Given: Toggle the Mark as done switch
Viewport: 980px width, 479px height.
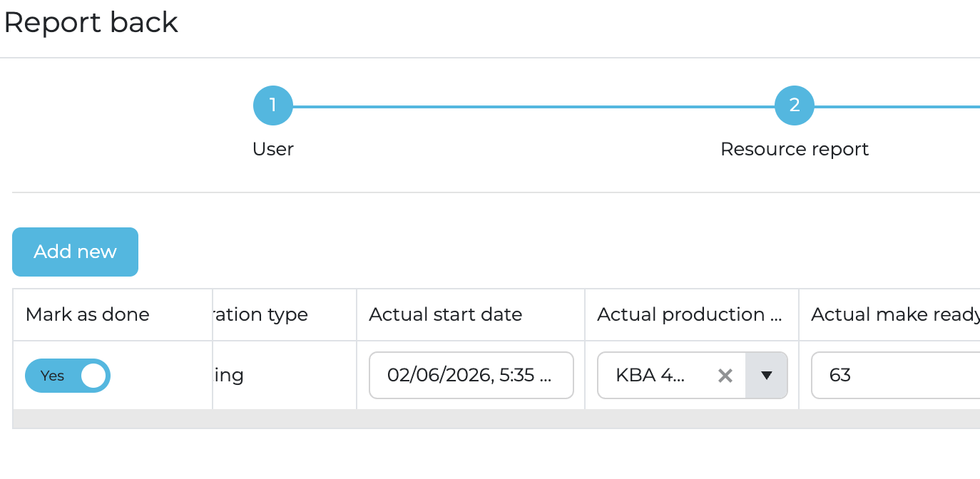Looking at the screenshot, I should tap(68, 376).
